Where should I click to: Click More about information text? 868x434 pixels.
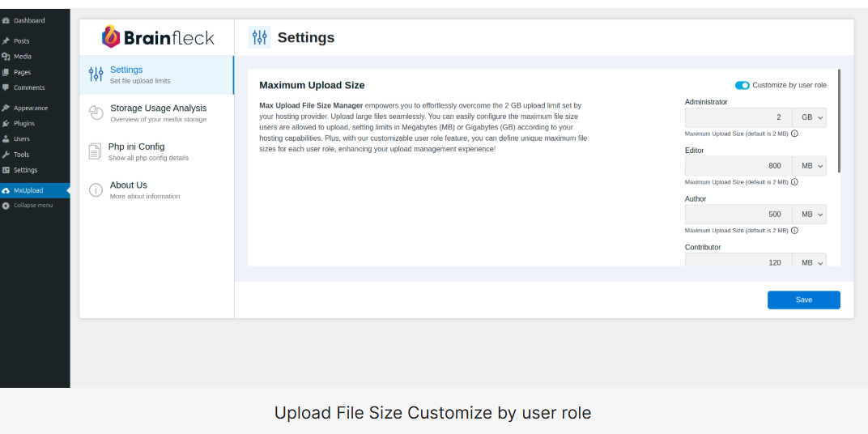point(145,196)
